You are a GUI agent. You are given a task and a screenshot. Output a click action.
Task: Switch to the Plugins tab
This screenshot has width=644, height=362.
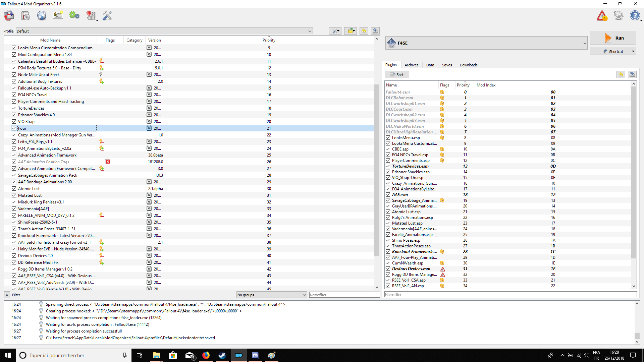(391, 65)
